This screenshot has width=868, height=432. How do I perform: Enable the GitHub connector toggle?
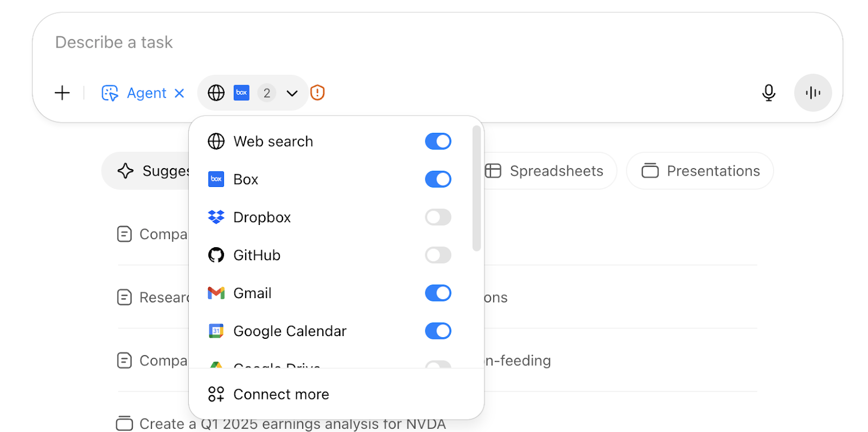coord(438,255)
